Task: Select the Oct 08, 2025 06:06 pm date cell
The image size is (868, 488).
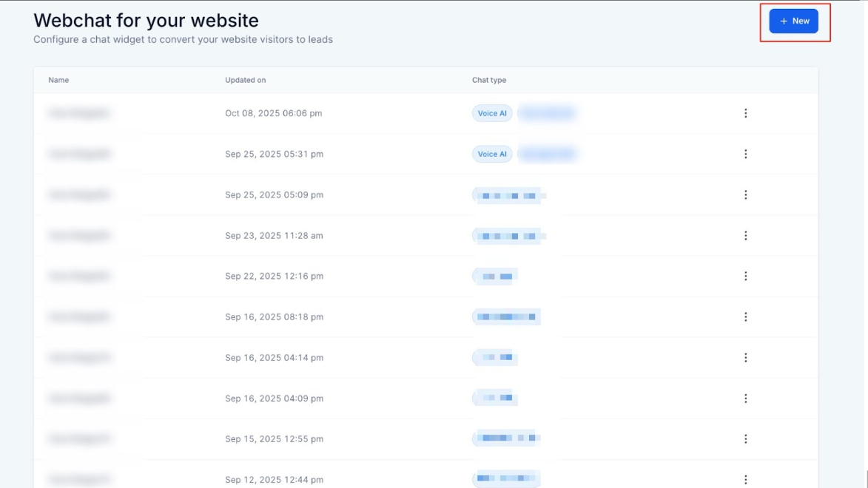Action: (x=273, y=113)
